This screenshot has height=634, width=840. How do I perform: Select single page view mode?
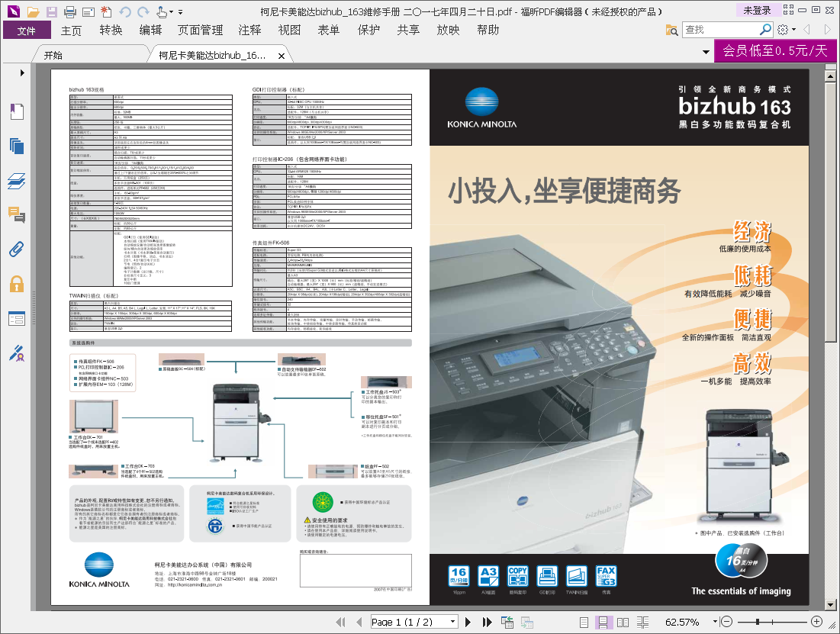584,623
